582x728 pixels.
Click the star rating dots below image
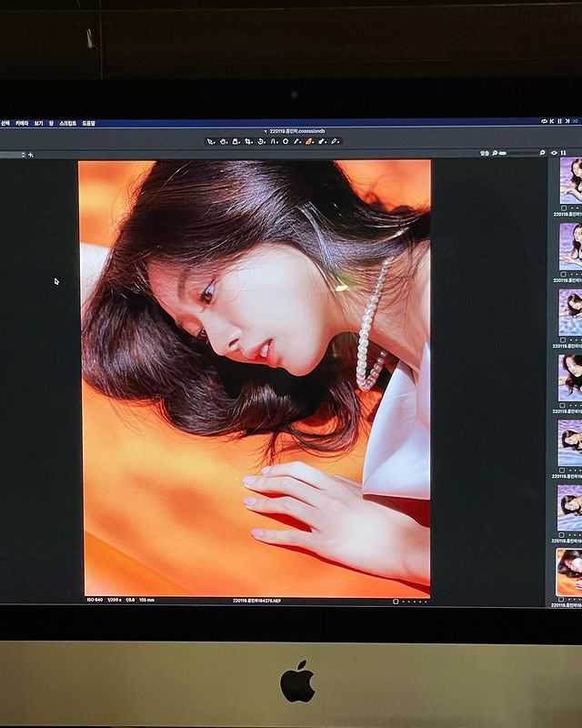point(414,601)
